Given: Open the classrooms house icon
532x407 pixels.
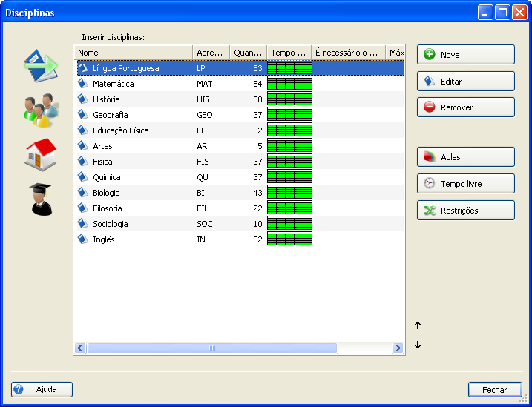Looking at the screenshot, I should 41,153.
